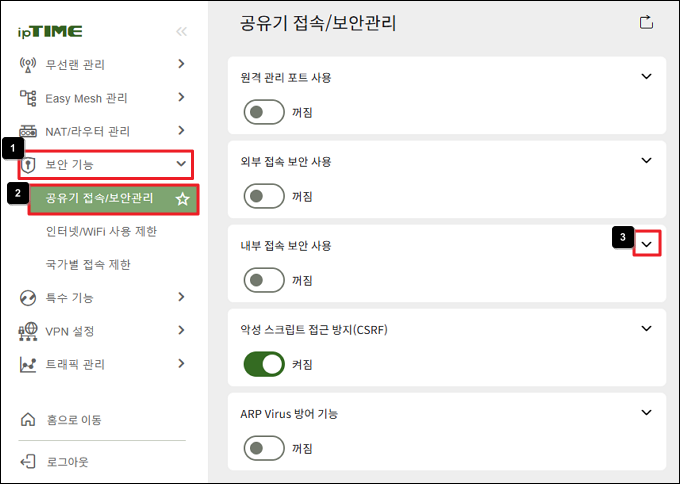The image size is (680, 484).
Task: Select 국가별 접속 제한 menu item
Action: (x=88, y=264)
